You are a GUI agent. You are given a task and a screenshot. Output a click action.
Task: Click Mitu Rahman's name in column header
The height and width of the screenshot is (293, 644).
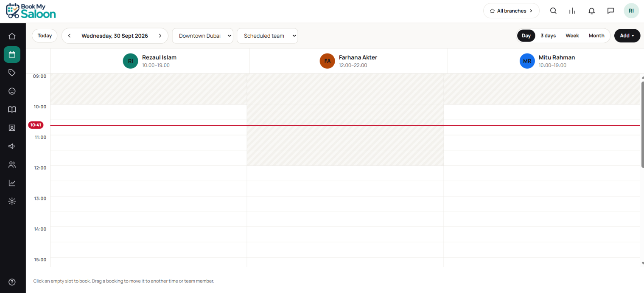(x=557, y=57)
